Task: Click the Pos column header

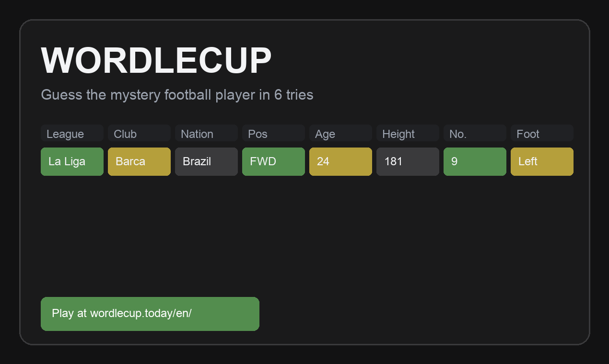Action: point(273,134)
